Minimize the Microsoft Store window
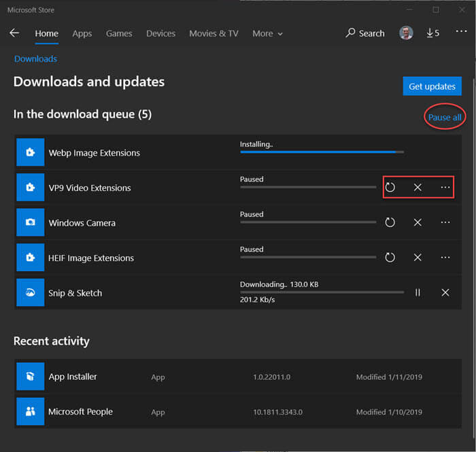Screen dimensions: 476x452 pos(409,10)
